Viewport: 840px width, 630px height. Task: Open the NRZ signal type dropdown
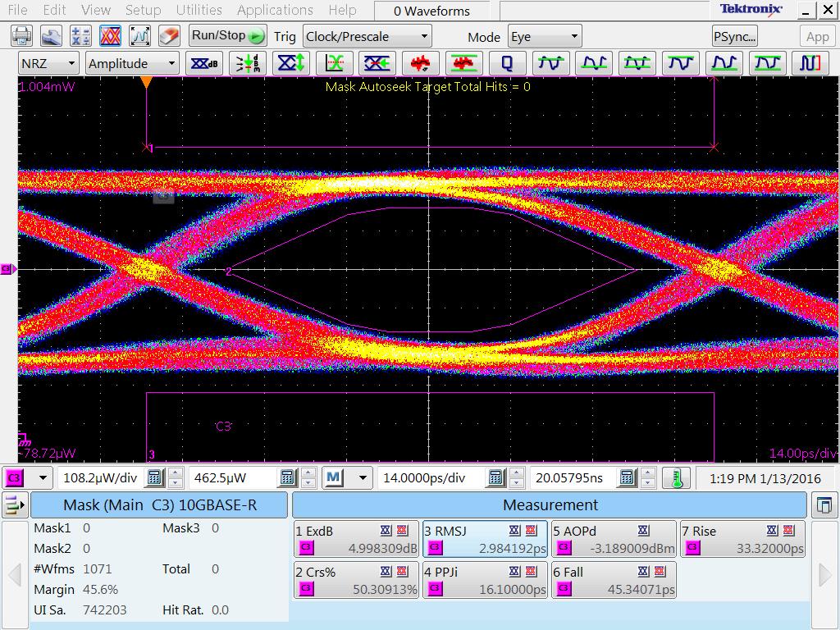point(48,64)
